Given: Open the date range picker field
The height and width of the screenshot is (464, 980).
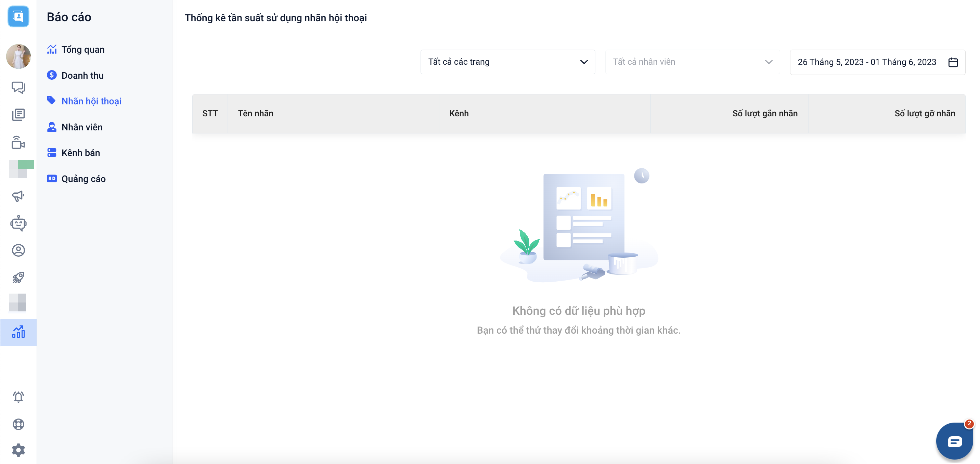Looking at the screenshot, I should (x=878, y=62).
